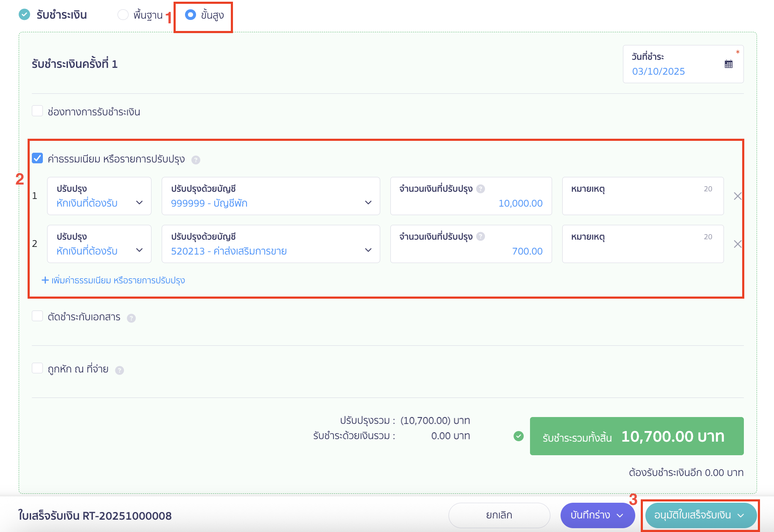Open the payment date calendar icon

coord(728,64)
